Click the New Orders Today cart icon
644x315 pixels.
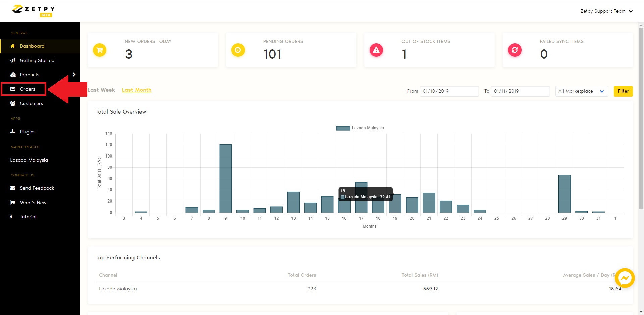pos(100,50)
